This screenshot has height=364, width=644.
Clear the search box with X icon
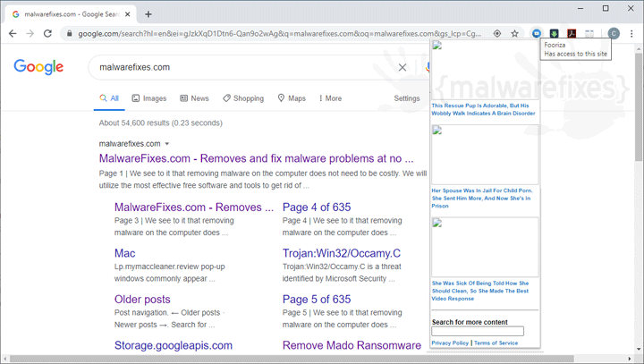402,67
